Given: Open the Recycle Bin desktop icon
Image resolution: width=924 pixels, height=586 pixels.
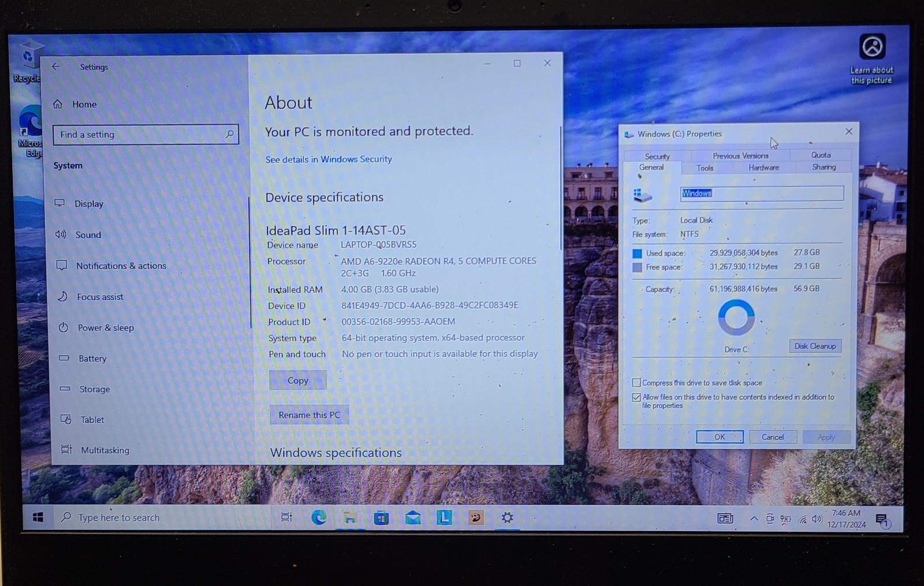Looking at the screenshot, I should click(27, 61).
